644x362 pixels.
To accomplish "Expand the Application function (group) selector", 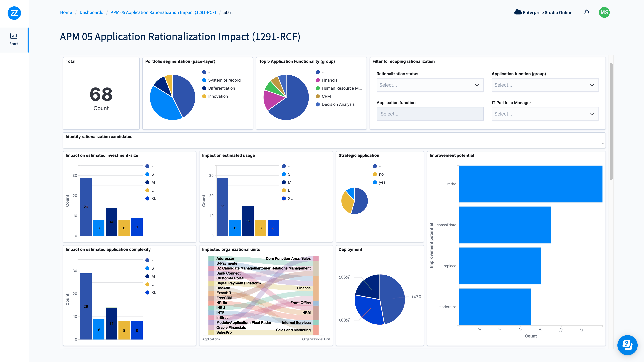I will point(545,85).
